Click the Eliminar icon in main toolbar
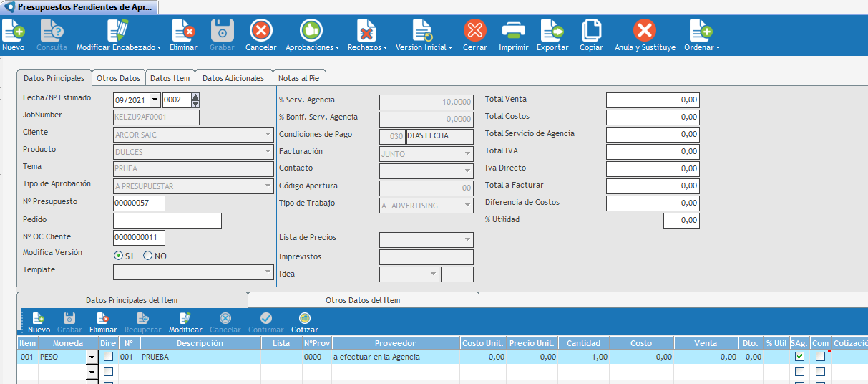Viewport: 868px width, 384px height. pyautogui.click(x=183, y=30)
